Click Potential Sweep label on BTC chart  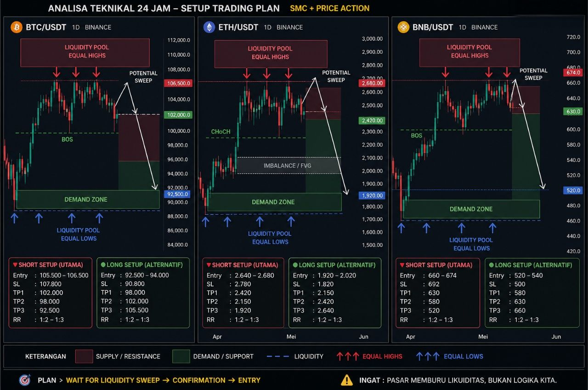tap(143, 77)
